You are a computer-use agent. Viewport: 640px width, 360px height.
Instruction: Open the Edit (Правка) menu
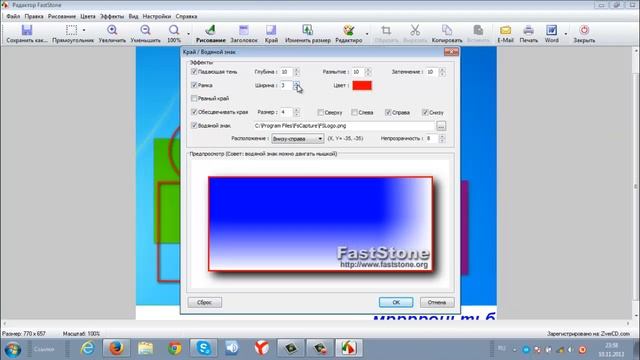point(34,16)
